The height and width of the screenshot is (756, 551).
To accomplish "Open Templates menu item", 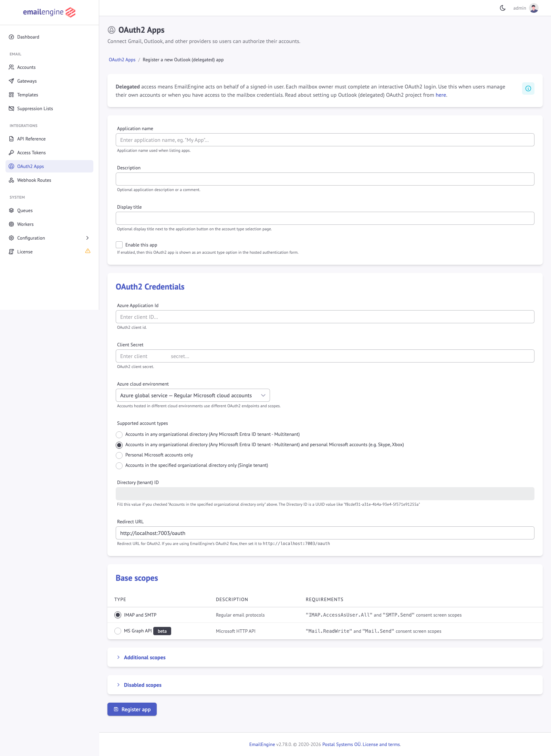I will [x=49, y=95].
